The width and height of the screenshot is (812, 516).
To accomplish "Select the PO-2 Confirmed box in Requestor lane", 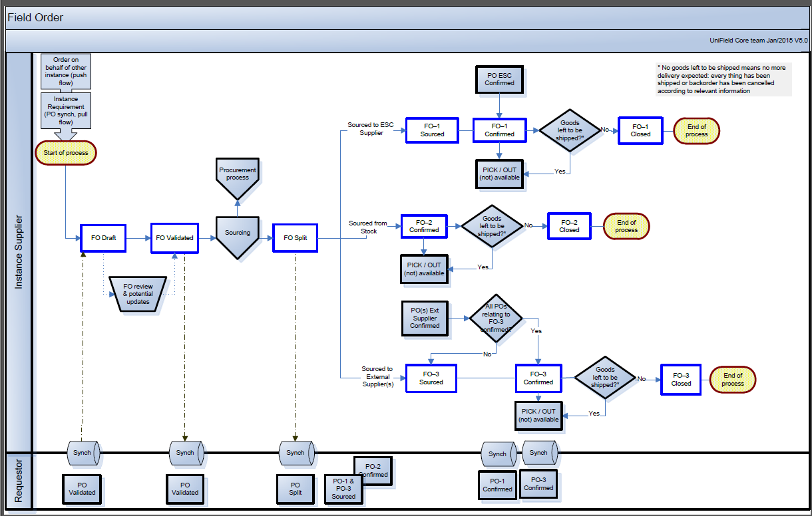I will 373,471.
